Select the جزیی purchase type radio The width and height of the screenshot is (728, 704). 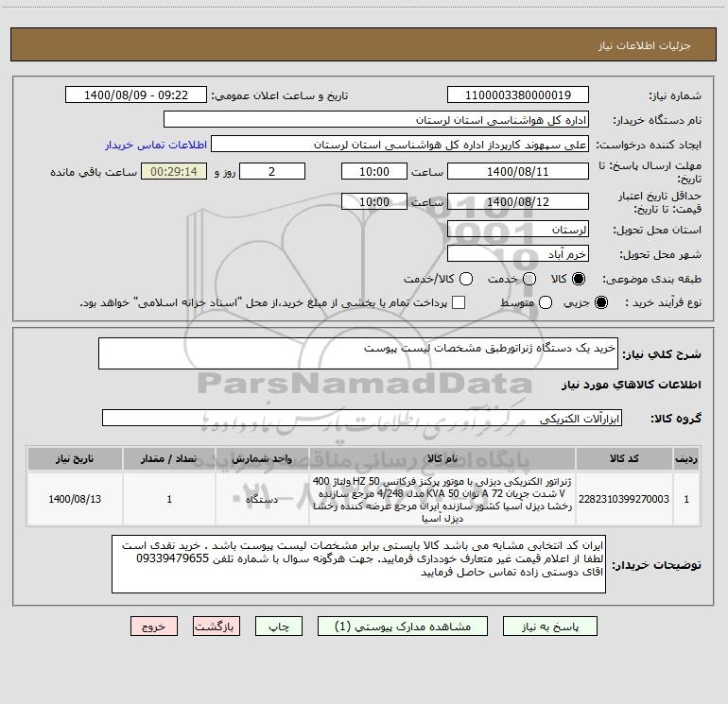tap(600, 302)
